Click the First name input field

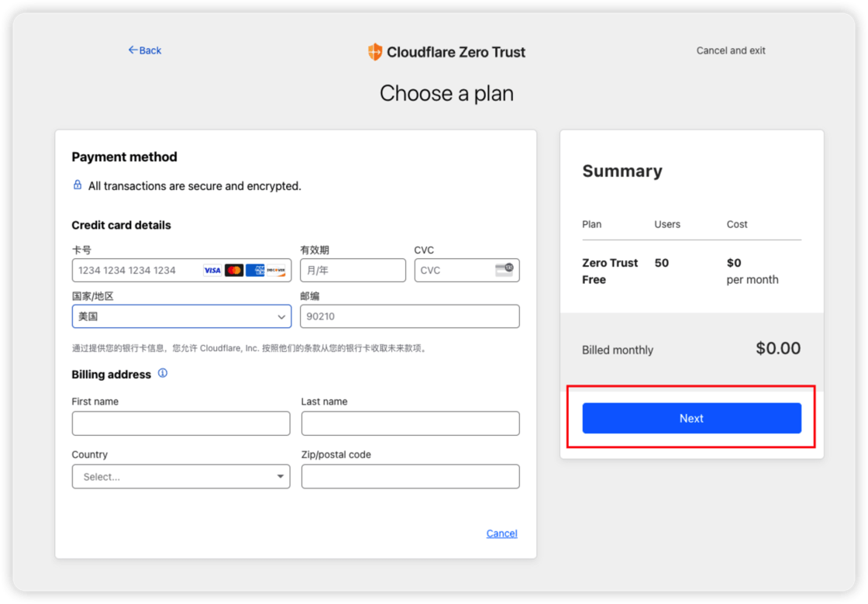click(181, 423)
